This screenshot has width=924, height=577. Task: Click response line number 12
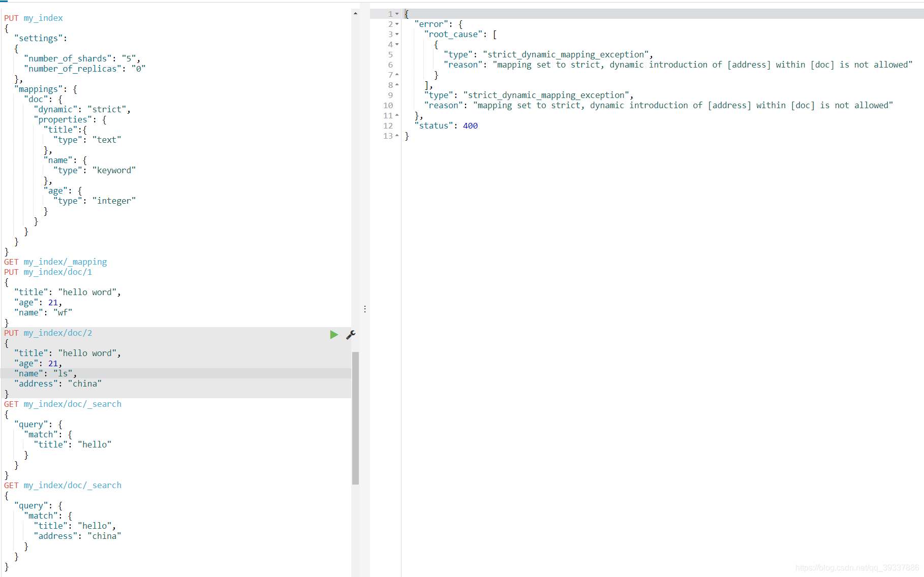pos(388,126)
